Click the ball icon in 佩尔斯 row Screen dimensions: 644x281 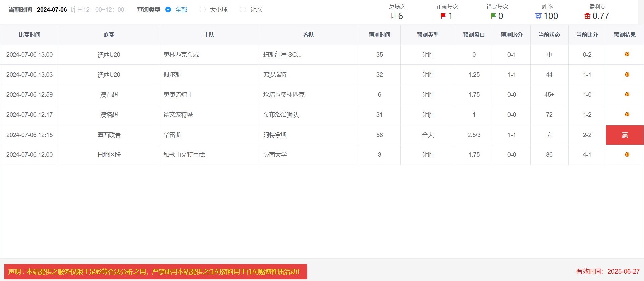click(627, 75)
